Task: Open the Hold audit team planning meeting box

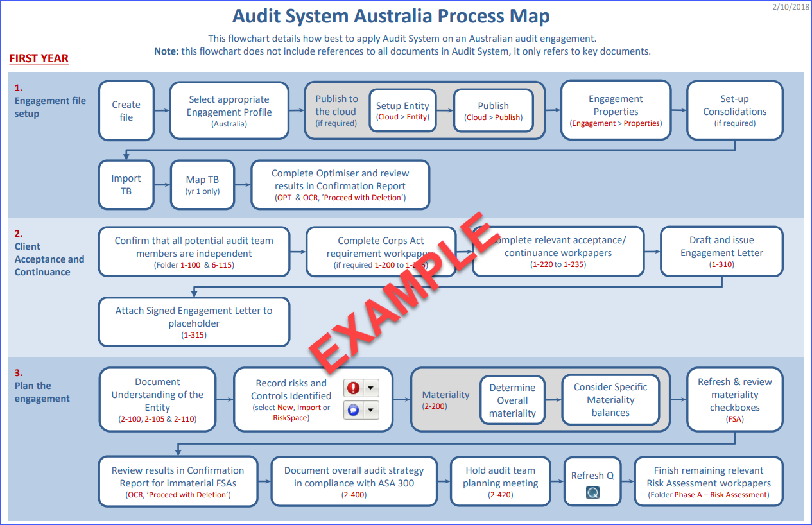Action: [x=500, y=481]
